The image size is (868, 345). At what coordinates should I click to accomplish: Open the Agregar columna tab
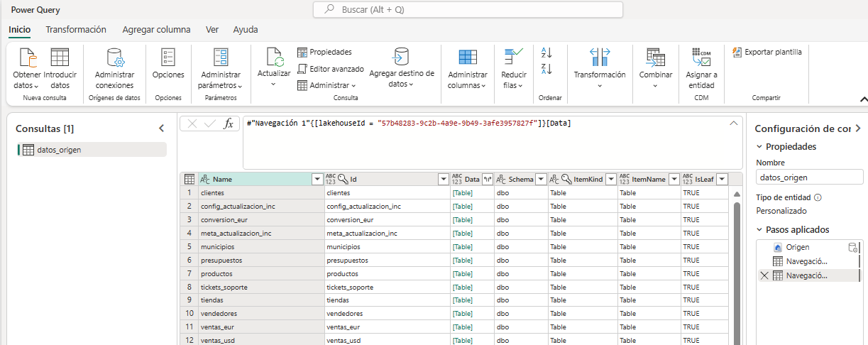156,30
